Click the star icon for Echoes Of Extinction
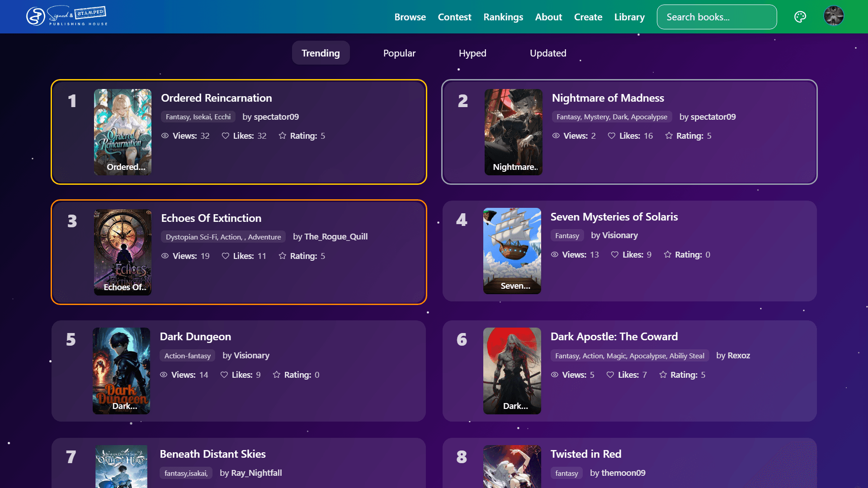Image resolution: width=868 pixels, height=488 pixels. tap(283, 256)
